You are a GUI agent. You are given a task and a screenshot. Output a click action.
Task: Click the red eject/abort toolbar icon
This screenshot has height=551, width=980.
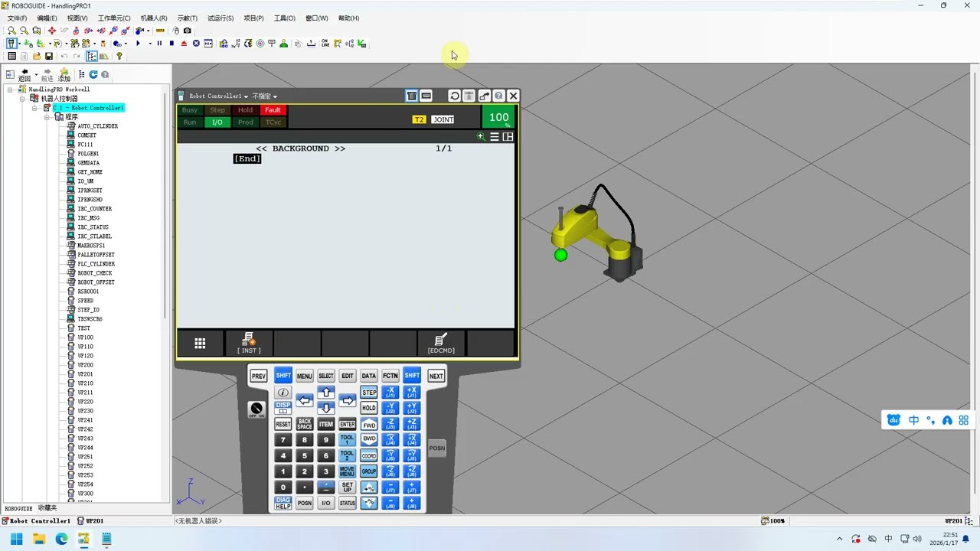click(x=184, y=44)
